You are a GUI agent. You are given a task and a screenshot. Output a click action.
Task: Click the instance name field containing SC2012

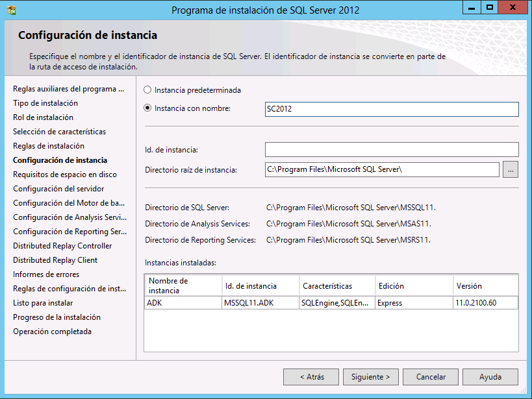pos(392,109)
